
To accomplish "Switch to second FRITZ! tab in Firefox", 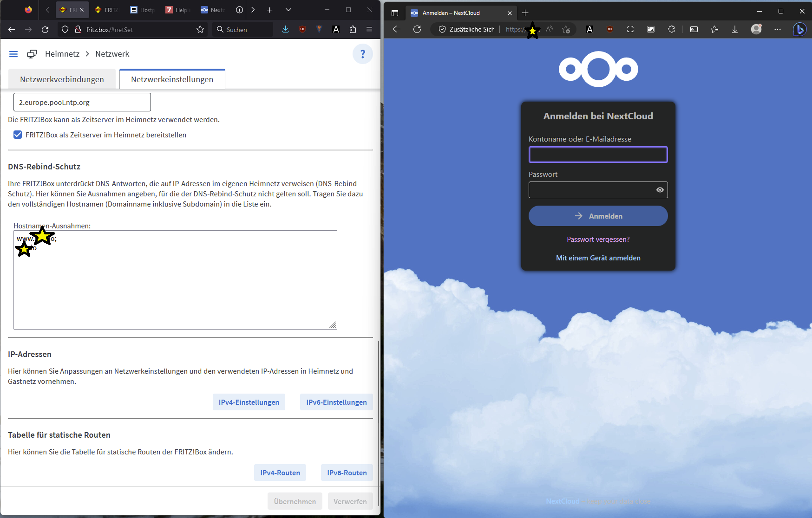I will click(107, 10).
